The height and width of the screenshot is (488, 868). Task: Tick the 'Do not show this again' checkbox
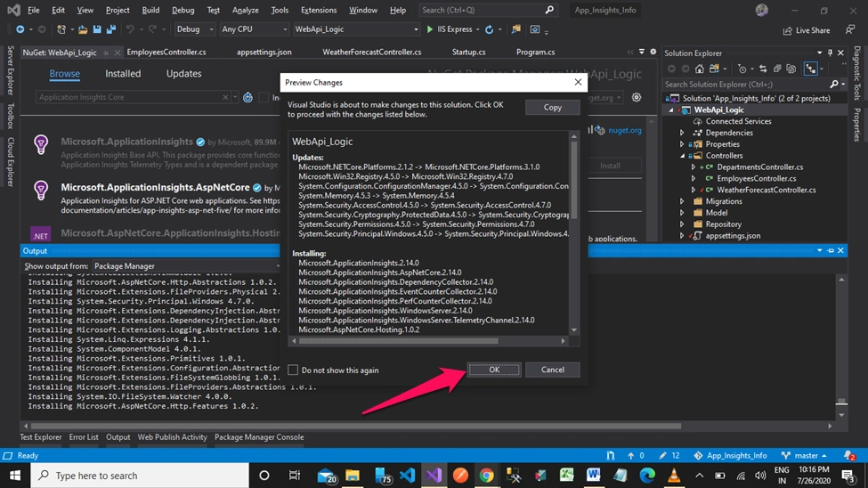pyautogui.click(x=293, y=370)
